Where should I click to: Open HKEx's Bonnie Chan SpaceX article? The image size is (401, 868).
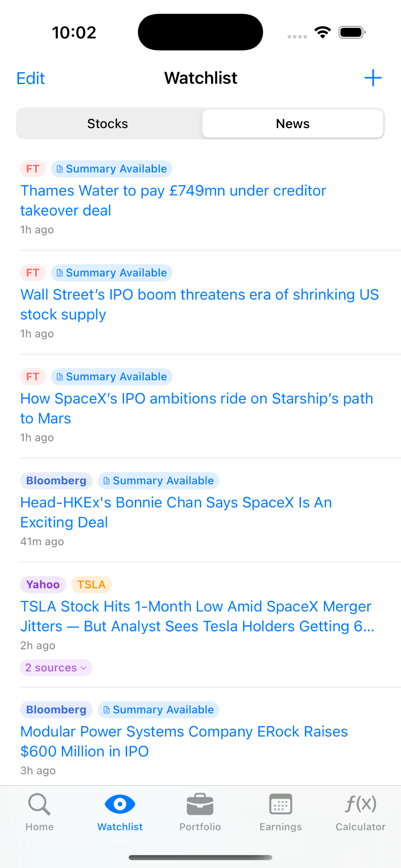point(176,512)
